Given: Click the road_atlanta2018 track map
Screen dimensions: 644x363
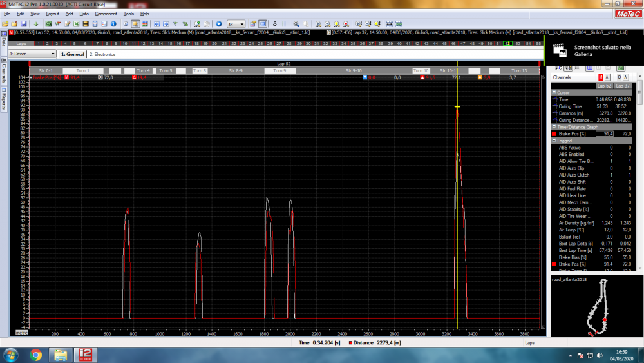Looking at the screenshot, I should [x=597, y=307].
